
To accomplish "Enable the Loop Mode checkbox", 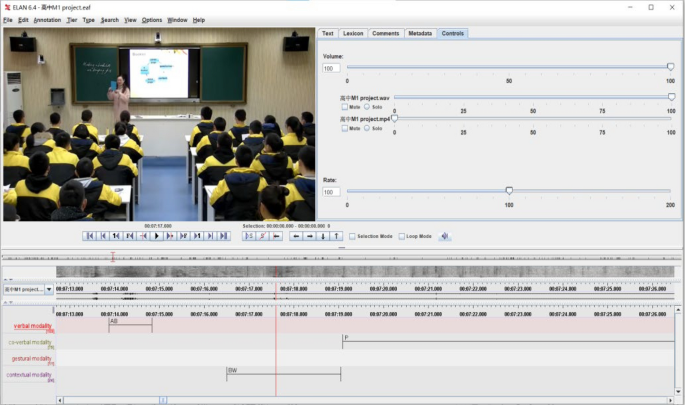I will point(401,236).
